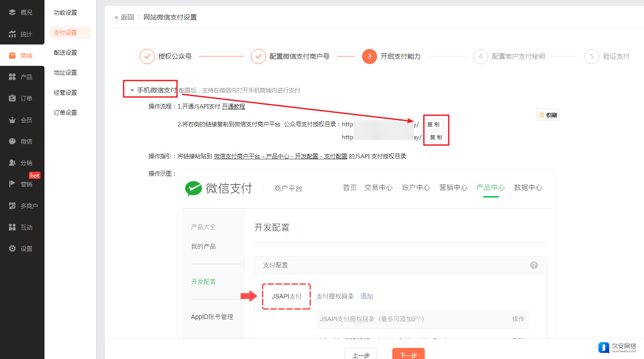Open the 开通教程 tutorial link
The height and width of the screenshot is (359, 644).
[x=233, y=106]
